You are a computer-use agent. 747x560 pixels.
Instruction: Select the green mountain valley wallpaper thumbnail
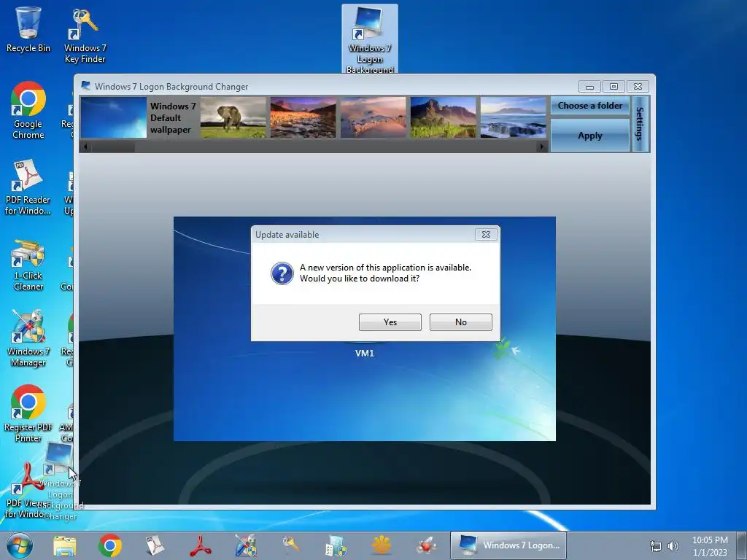[443, 117]
